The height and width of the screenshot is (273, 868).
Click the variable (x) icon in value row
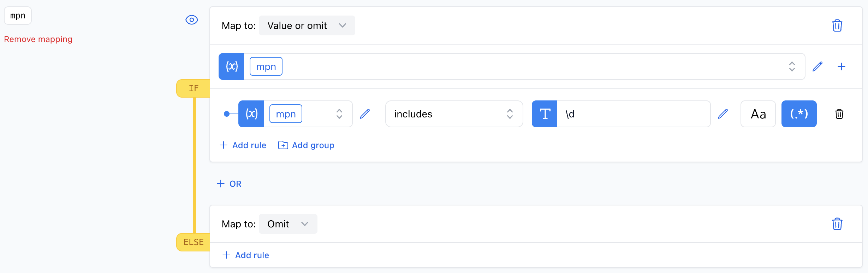pos(231,66)
